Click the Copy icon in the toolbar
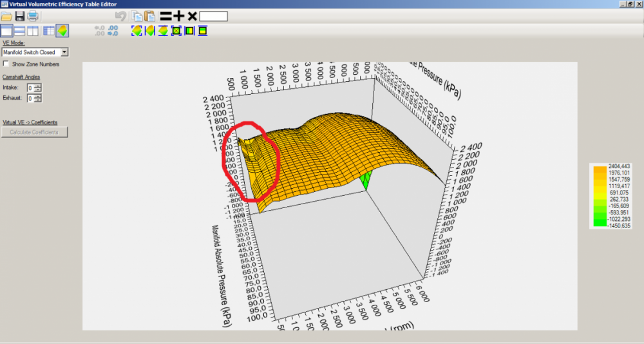This screenshot has width=644, height=344. (137, 17)
